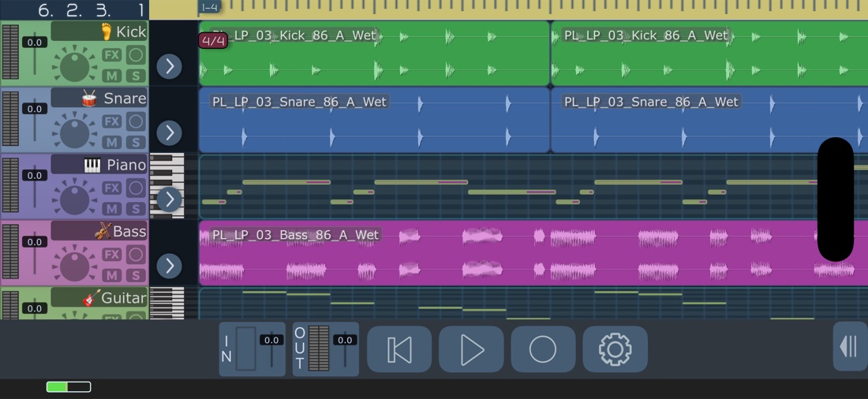Start recording with Record button
Viewport: 868px width, 399px height.
543,349
